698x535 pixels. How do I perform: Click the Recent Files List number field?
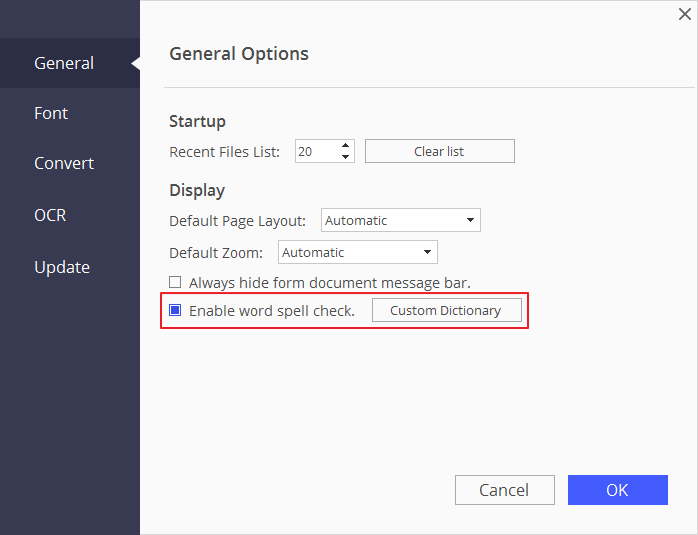(314, 152)
